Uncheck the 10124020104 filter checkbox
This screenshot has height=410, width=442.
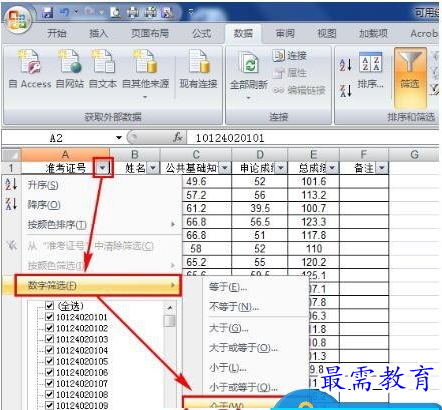tap(49, 350)
